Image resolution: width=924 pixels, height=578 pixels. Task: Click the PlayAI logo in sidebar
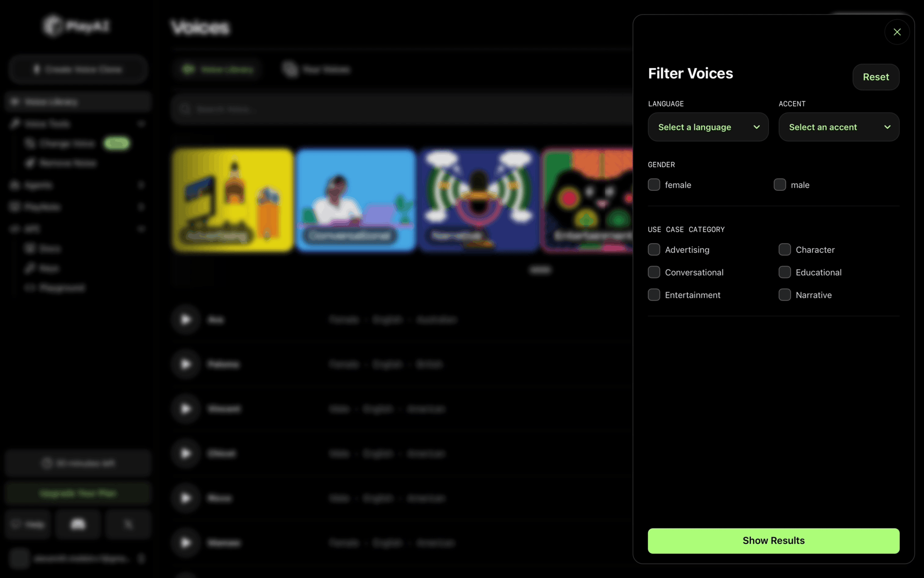(x=76, y=26)
